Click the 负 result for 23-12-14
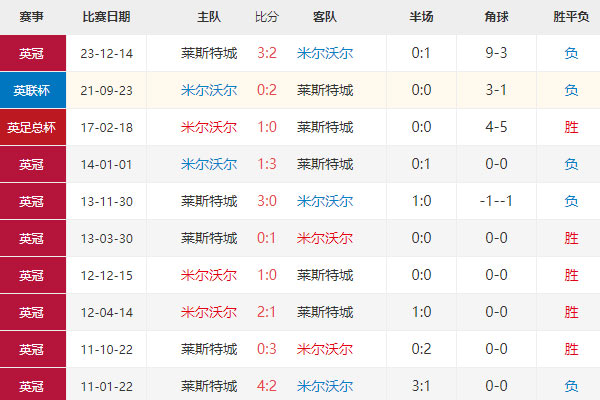The height and width of the screenshot is (400, 600). click(571, 53)
